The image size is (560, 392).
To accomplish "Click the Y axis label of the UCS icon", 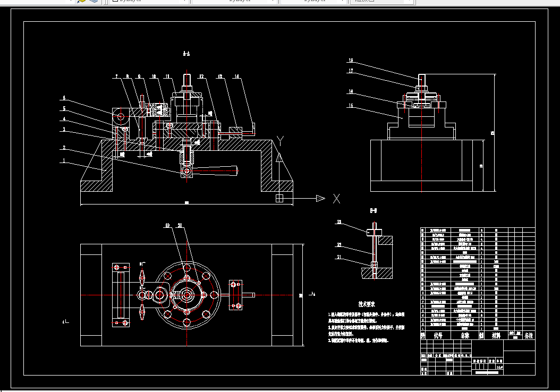I will (x=281, y=141).
